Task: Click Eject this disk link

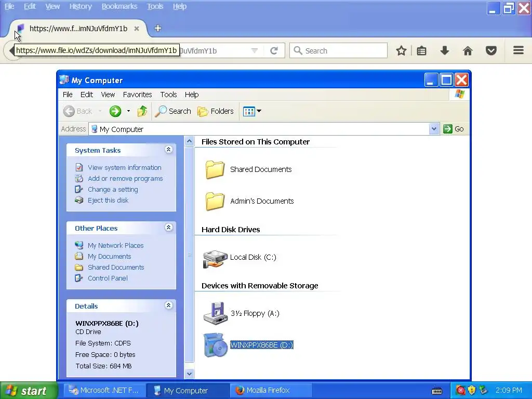Action: point(108,200)
